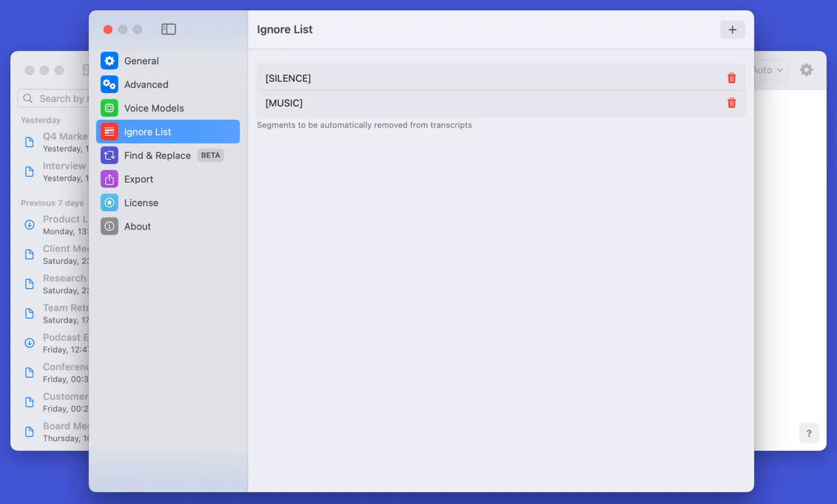This screenshot has height=504, width=837.
Task: Open Q4 Marke transcript in main window
Action: [54, 142]
